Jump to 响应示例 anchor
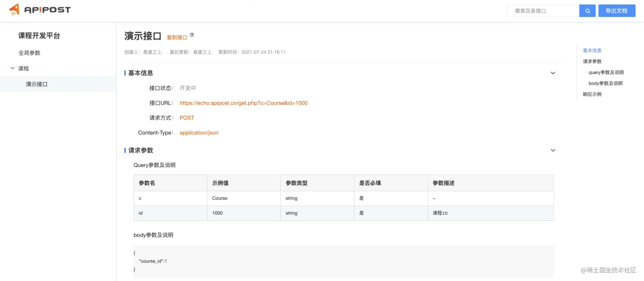This screenshot has height=281, width=644. 592,94
